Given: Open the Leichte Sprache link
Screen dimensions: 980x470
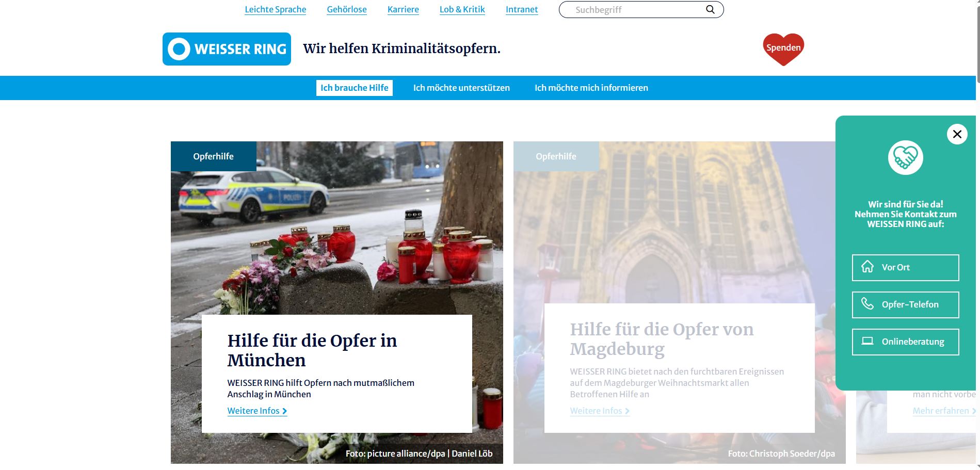Looking at the screenshot, I should coord(275,9).
